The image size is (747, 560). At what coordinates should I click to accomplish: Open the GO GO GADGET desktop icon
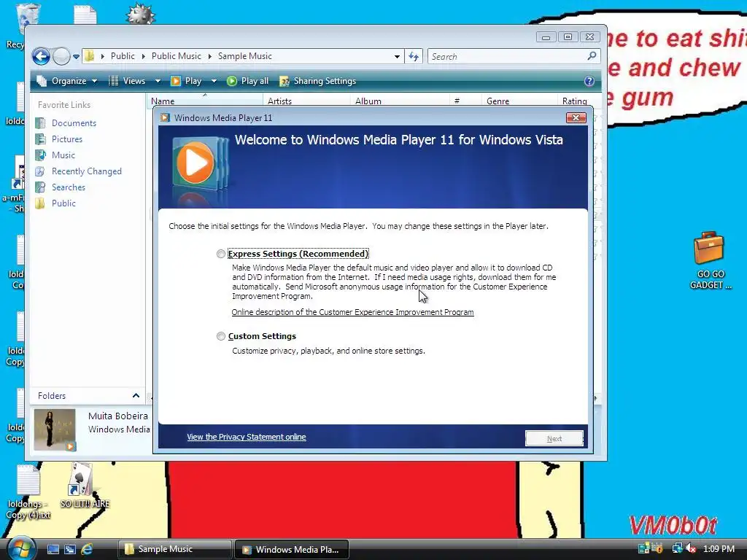click(711, 261)
